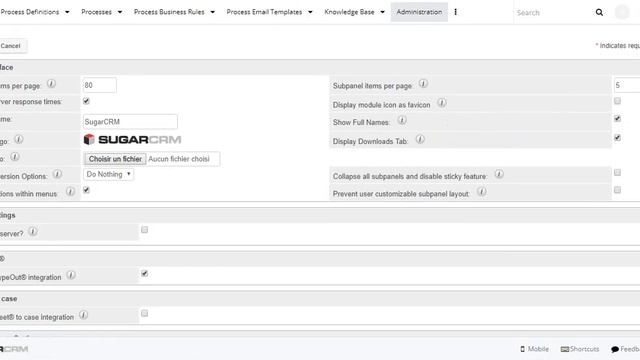Show info for Subpanel items per page

423,84
